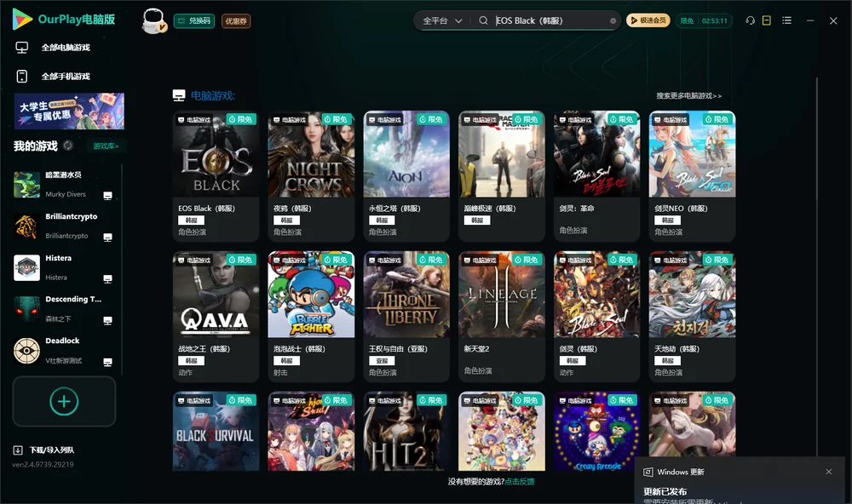
Task: Click PC icon beside 森林之下
Action: 107,320
